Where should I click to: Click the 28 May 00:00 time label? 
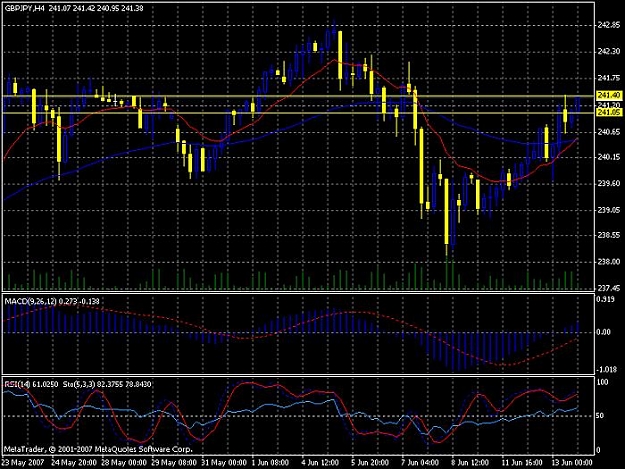(x=124, y=463)
